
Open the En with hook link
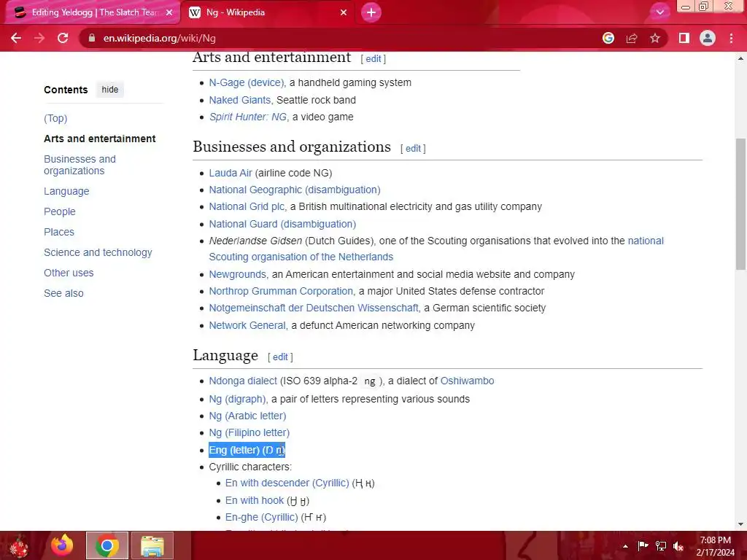(255, 500)
